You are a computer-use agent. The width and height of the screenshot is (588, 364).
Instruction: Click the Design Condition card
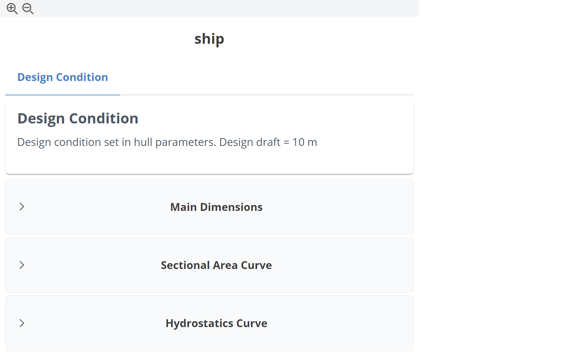click(x=209, y=136)
